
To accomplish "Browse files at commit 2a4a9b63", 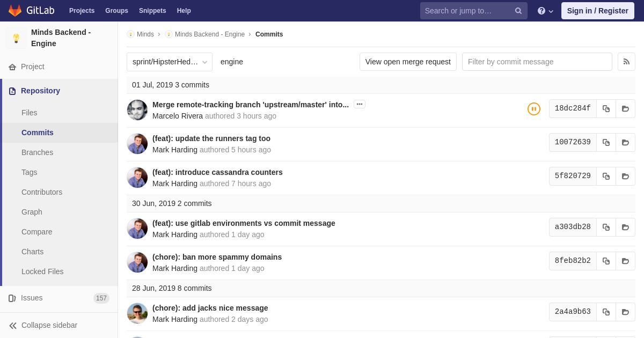I will (x=625, y=312).
